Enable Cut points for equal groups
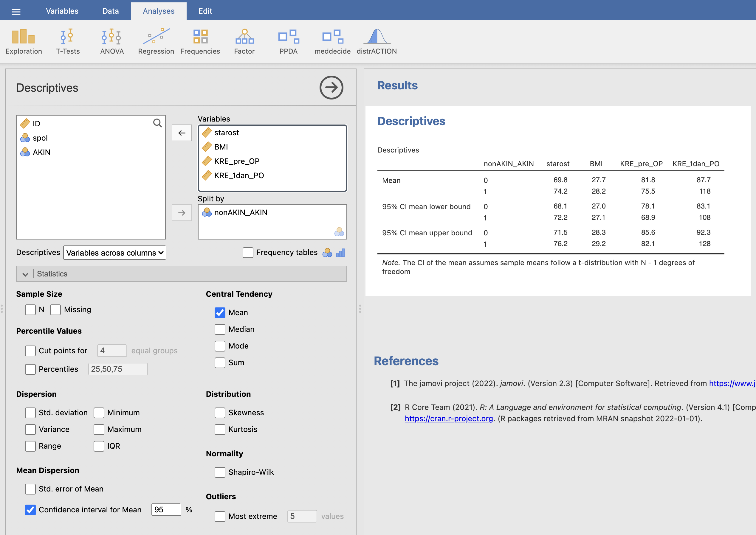Screen dimensions: 756x535 pos(30,351)
